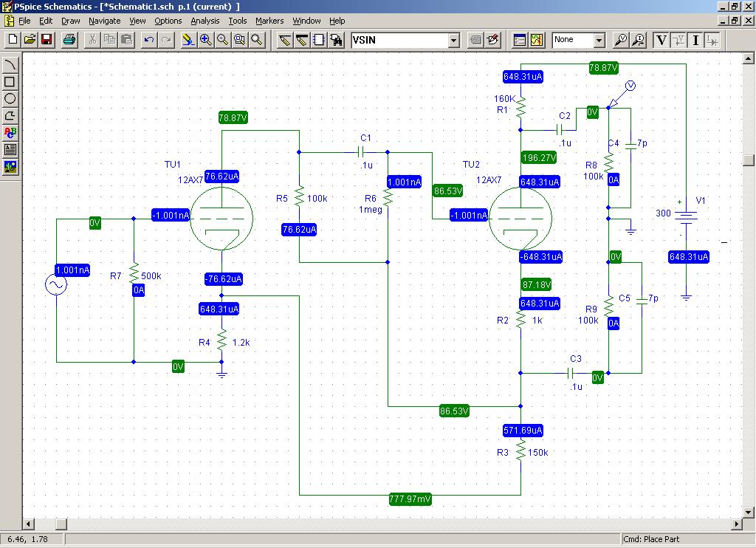
Task: Select the Draw Text tool
Action: pyautogui.click(x=10, y=133)
